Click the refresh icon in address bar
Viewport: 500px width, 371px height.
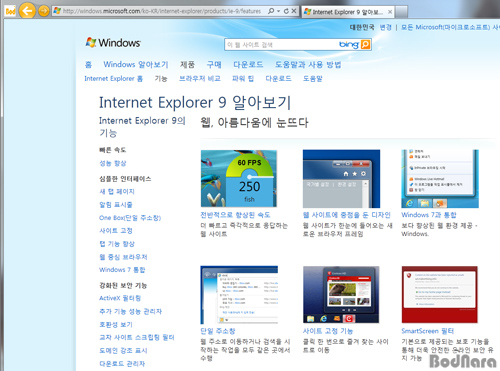(286, 11)
